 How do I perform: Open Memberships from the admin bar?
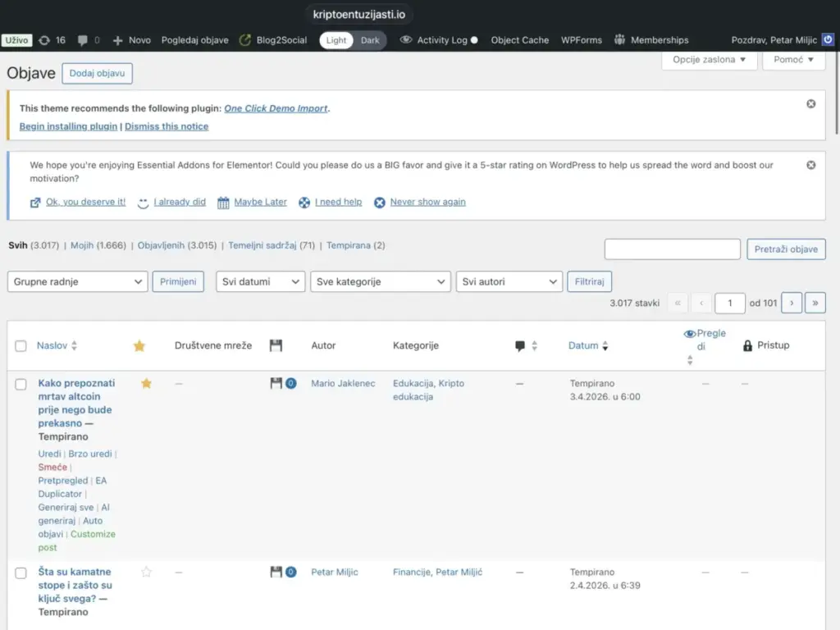coord(651,40)
